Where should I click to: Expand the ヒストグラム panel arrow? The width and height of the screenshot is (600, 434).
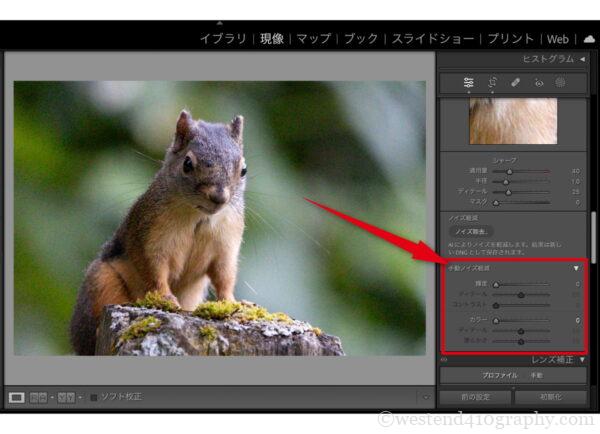582,59
